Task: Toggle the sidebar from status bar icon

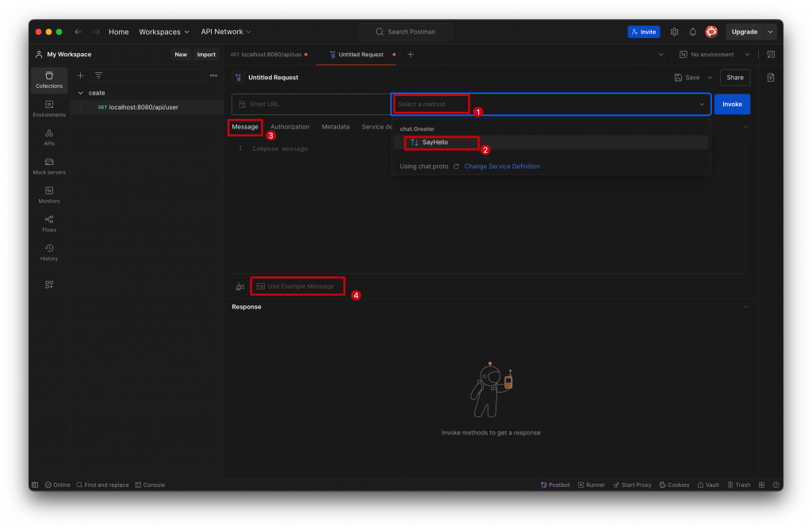Action: (x=35, y=485)
